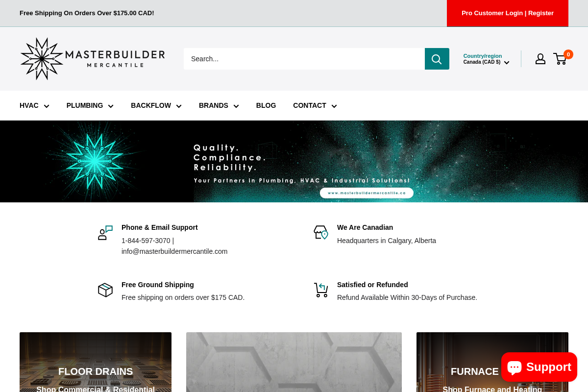The height and width of the screenshot is (392, 588).
Task: Expand the HVAC navigation dropdown
Action: 34,105
